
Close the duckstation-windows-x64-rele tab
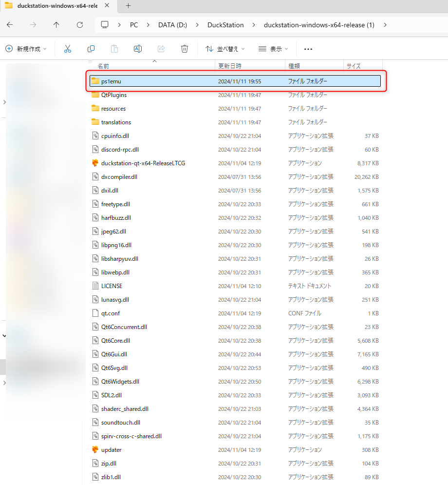tap(107, 5)
